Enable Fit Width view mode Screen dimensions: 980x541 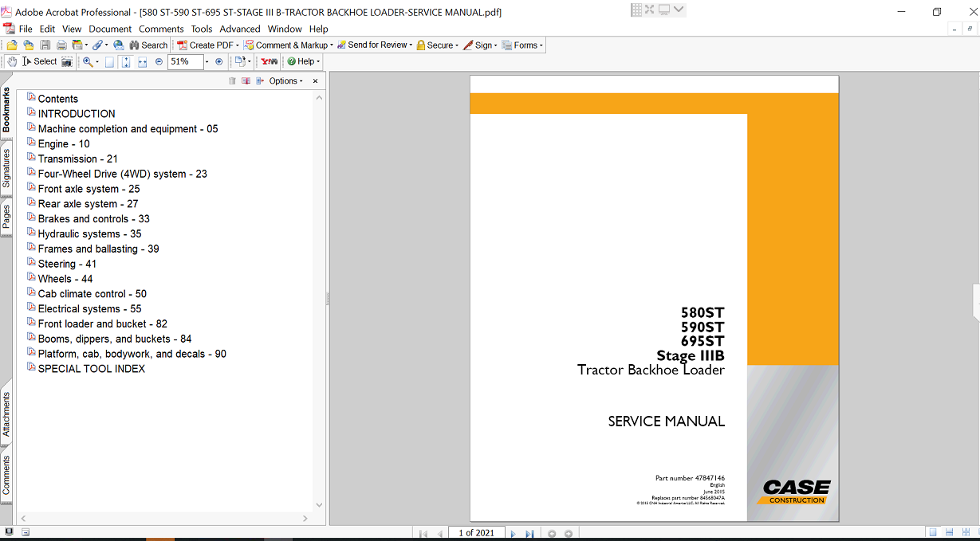[142, 61]
